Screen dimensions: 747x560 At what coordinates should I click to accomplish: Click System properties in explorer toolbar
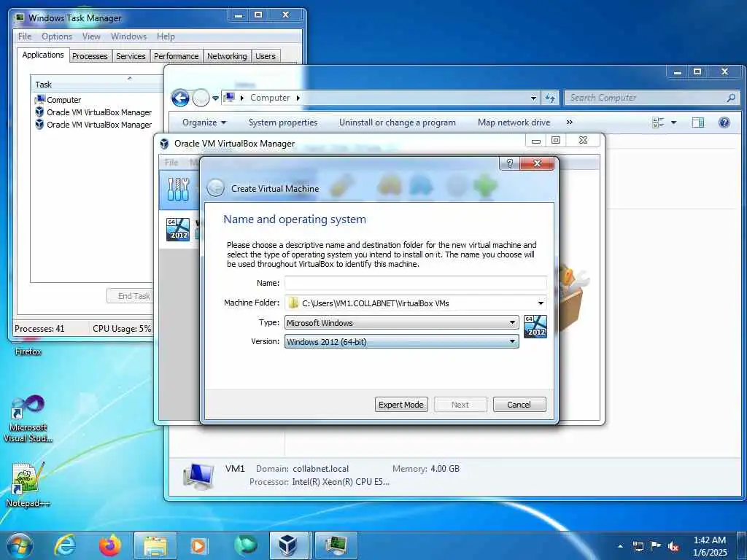(283, 122)
